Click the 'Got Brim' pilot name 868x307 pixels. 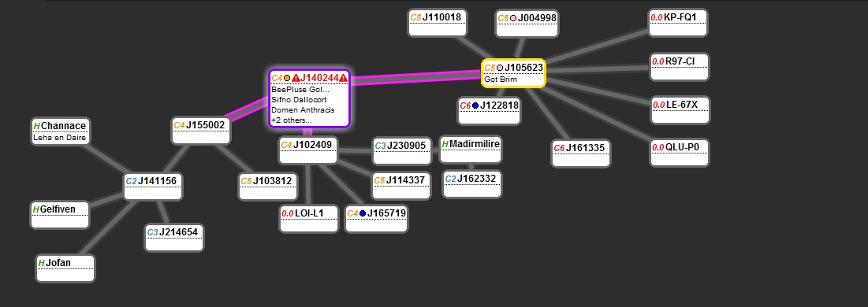[x=501, y=80]
